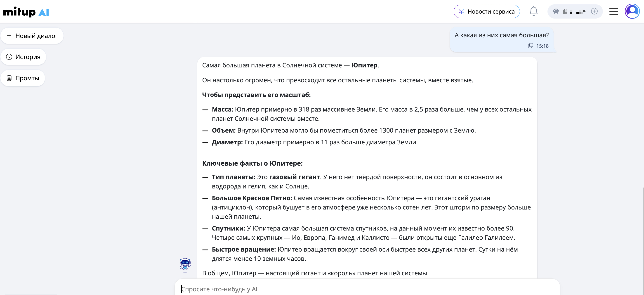This screenshot has height=295, width=644.
Task: Start a new chat via Новый диалог
Action: [32, 36]
